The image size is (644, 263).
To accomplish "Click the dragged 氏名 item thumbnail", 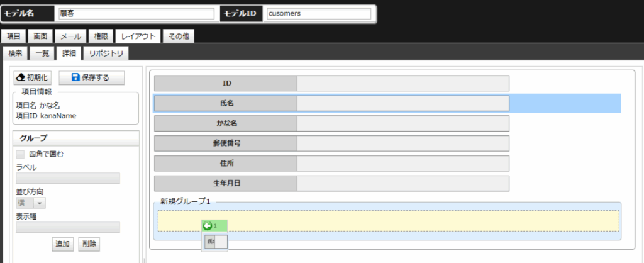I will click(x=214, y=242).
